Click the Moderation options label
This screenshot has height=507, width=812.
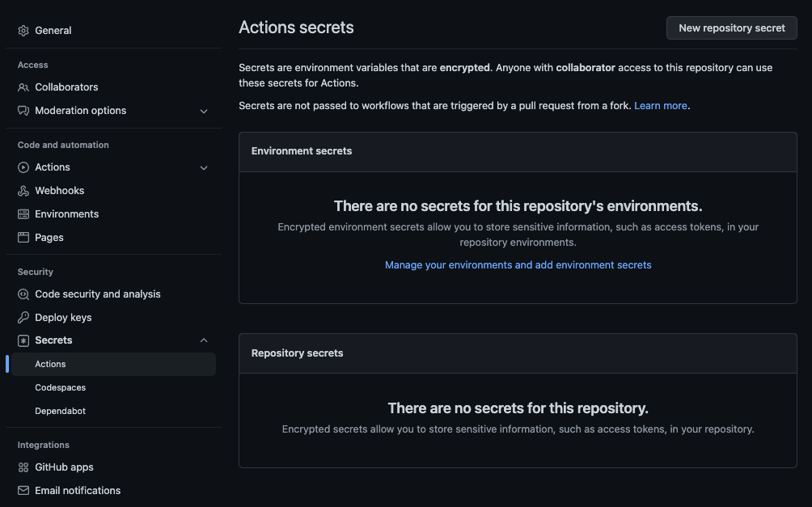pos(80,110)
